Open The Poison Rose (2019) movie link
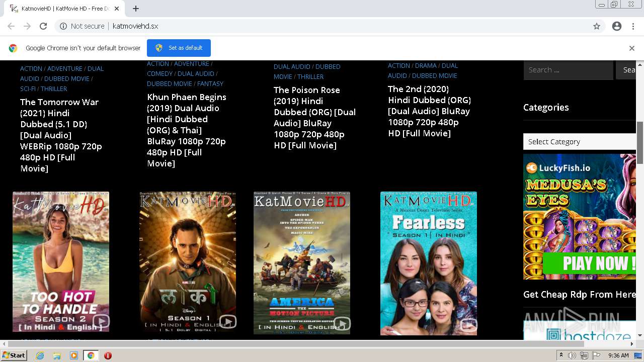Viewport: 644px width, 362px height. point(314,118)
